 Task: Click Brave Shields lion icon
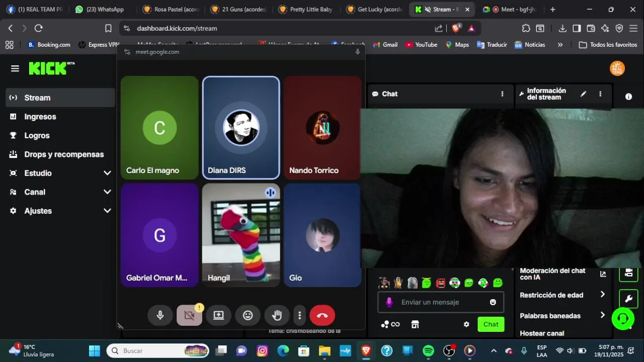456,28
